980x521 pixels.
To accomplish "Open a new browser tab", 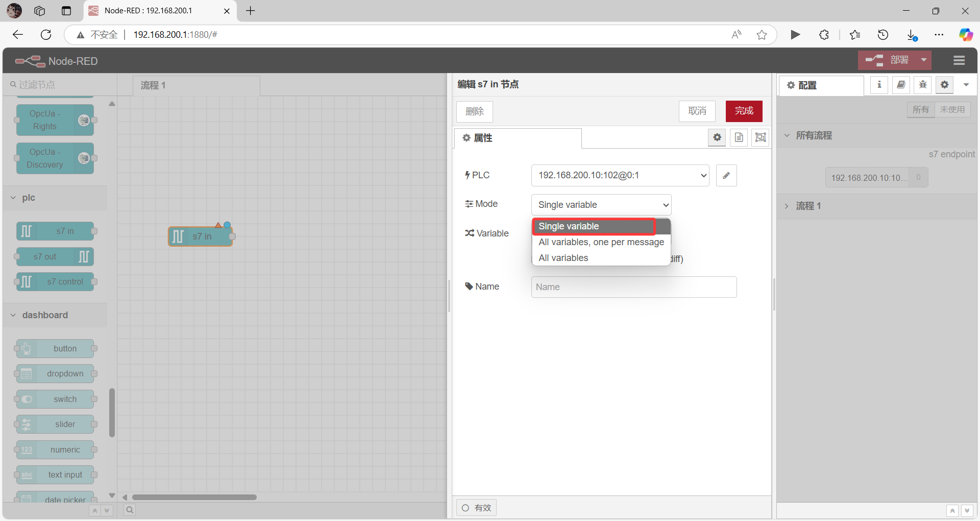I will (x=250, y=11).
